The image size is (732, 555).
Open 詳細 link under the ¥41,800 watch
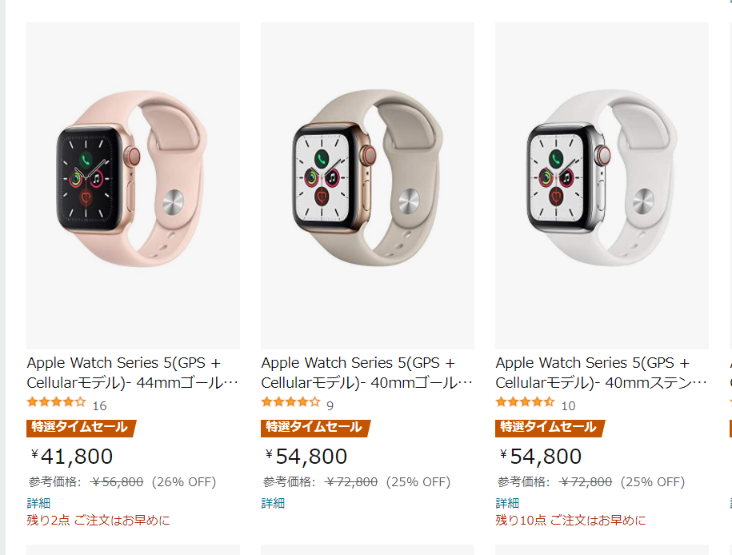click(39, 503)
